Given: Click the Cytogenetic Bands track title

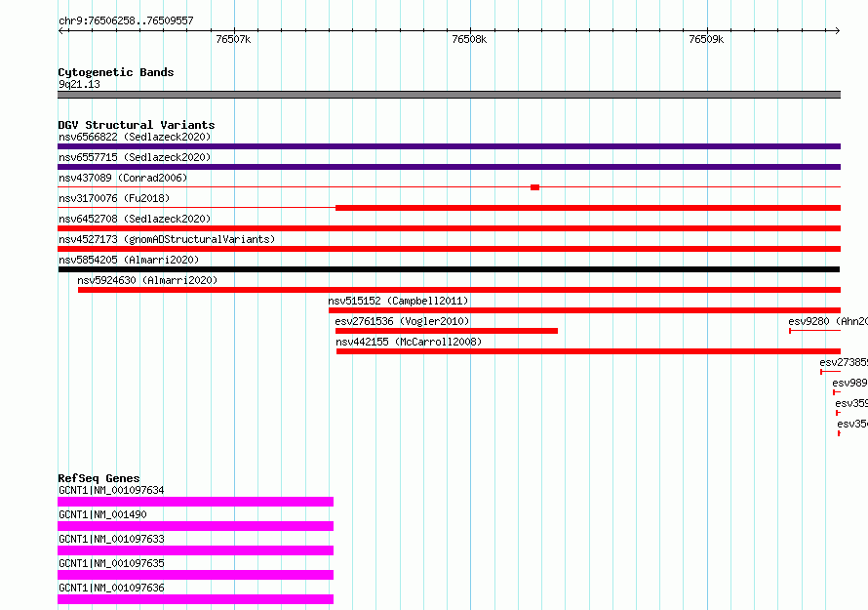Looking at the screenshot, I should tap(116, 72).
